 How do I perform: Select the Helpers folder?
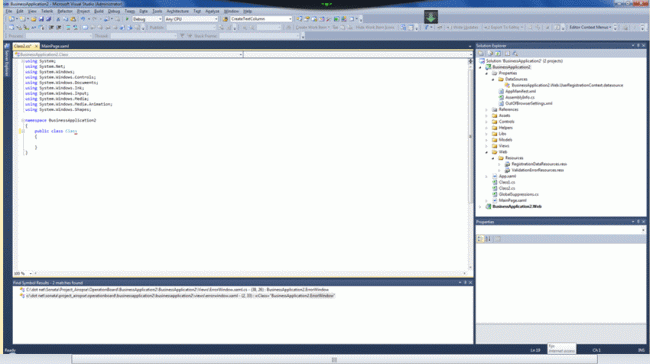(505, 128)
